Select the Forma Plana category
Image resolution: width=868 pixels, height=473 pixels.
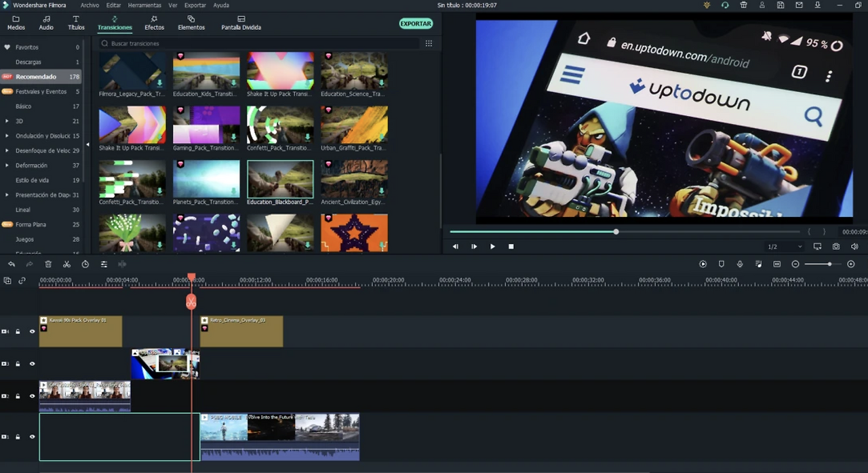[41, 224]
